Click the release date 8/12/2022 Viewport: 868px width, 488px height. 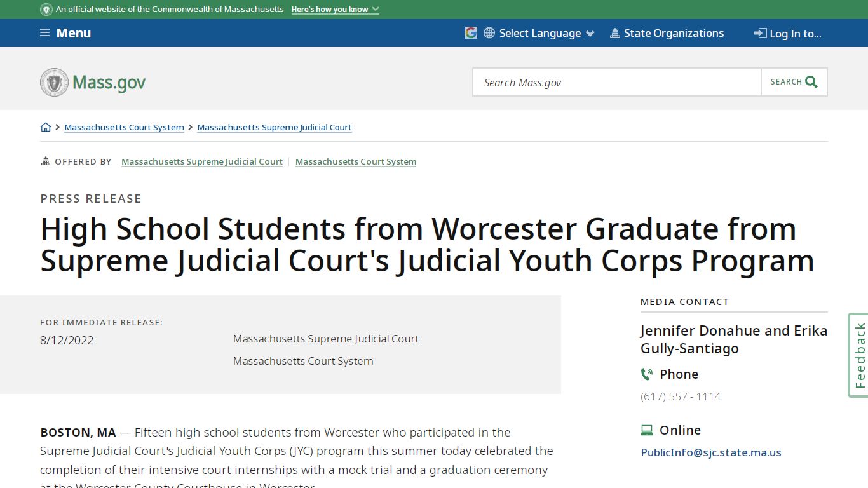point(67,340)
